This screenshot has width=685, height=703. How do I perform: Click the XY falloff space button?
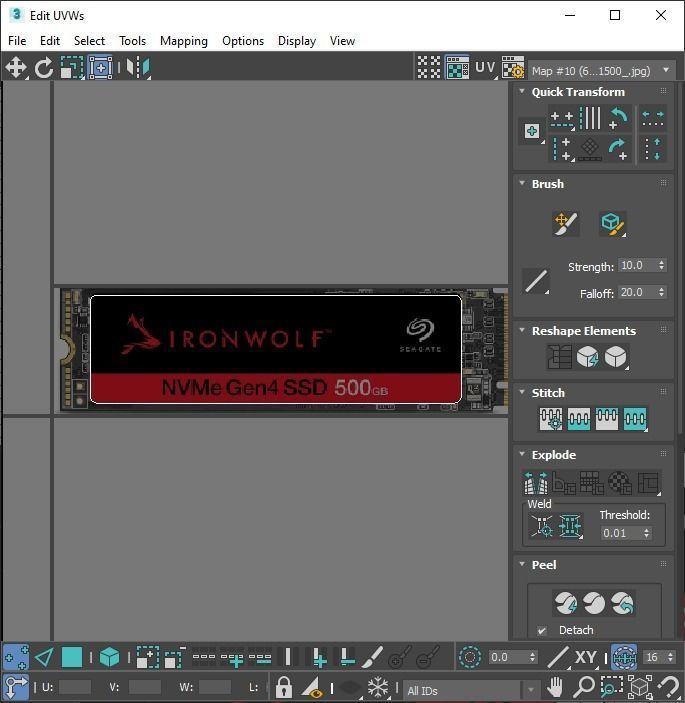click(585, 657)
